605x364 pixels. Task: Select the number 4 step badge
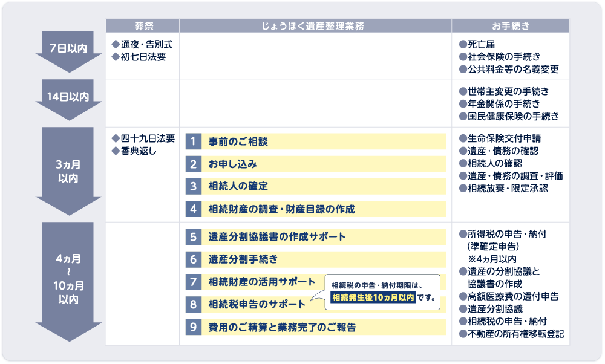pos(192,209)
